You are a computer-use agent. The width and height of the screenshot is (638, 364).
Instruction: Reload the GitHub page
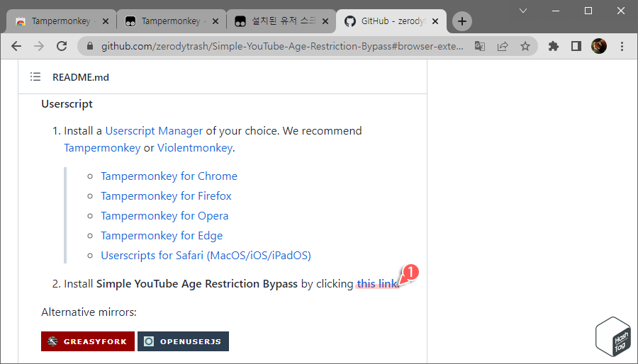(62, 46)
